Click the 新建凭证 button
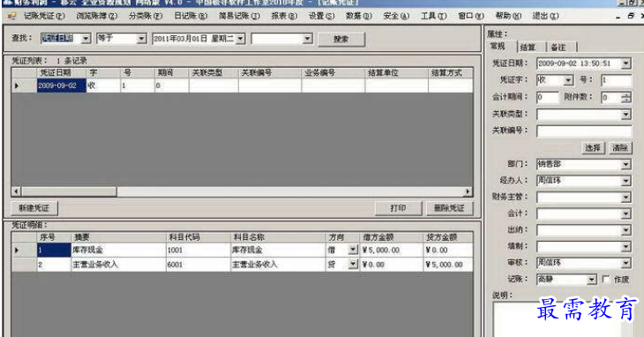 point(34,208)
